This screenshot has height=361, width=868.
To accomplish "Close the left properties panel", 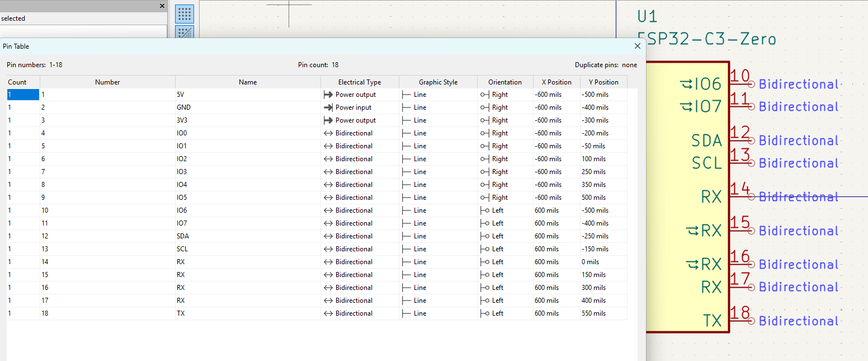I will (162, 6).
